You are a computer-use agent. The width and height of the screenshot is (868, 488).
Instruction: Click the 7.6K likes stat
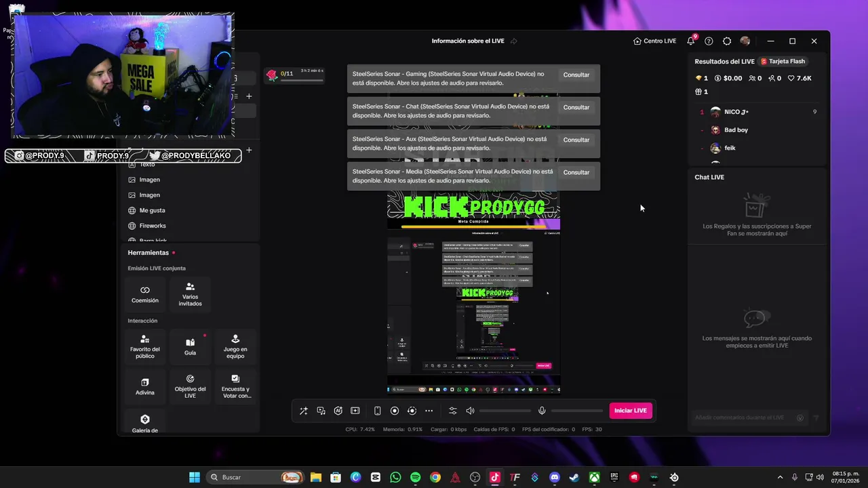point(799,78)
